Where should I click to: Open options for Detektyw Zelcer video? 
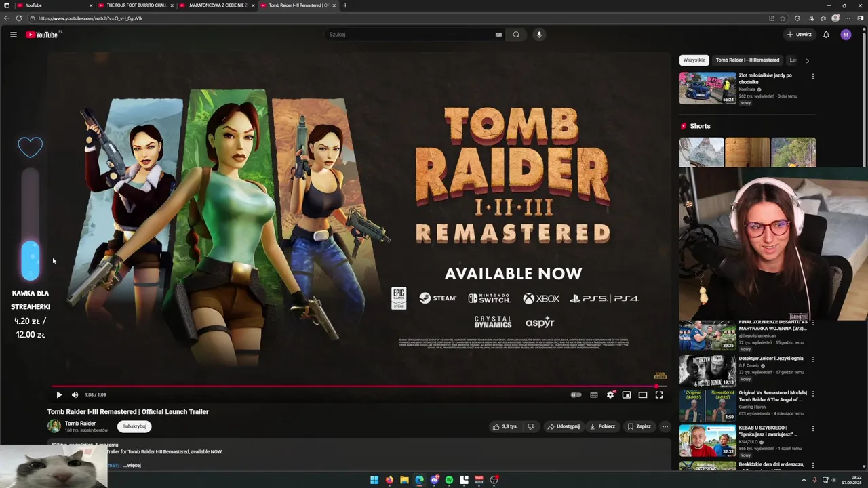click(812, 359)
